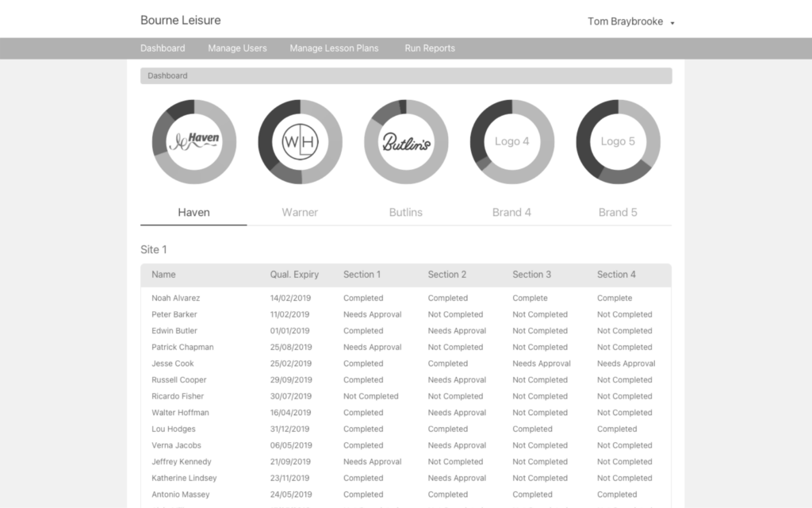Click Ricardo Fisher's Section 1 Not Completed
The height and width of the screenshot is (508, 812).
[x=371, y=397]
